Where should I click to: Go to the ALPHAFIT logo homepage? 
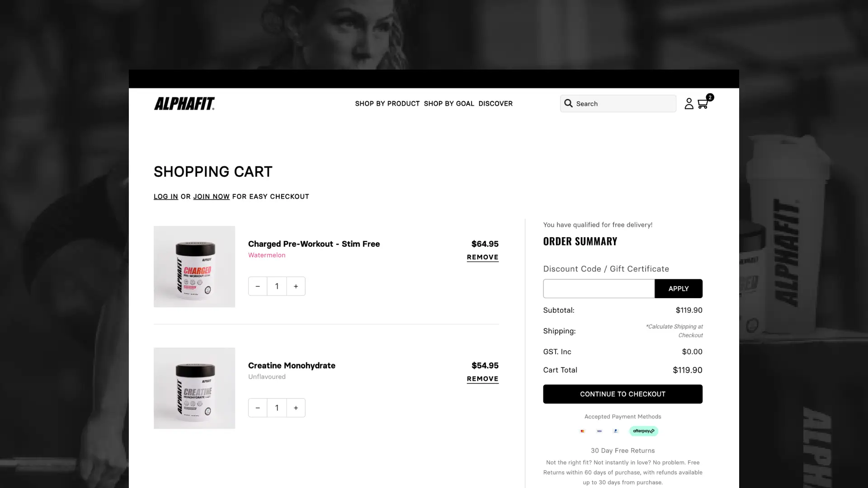[x=184, y=103]
